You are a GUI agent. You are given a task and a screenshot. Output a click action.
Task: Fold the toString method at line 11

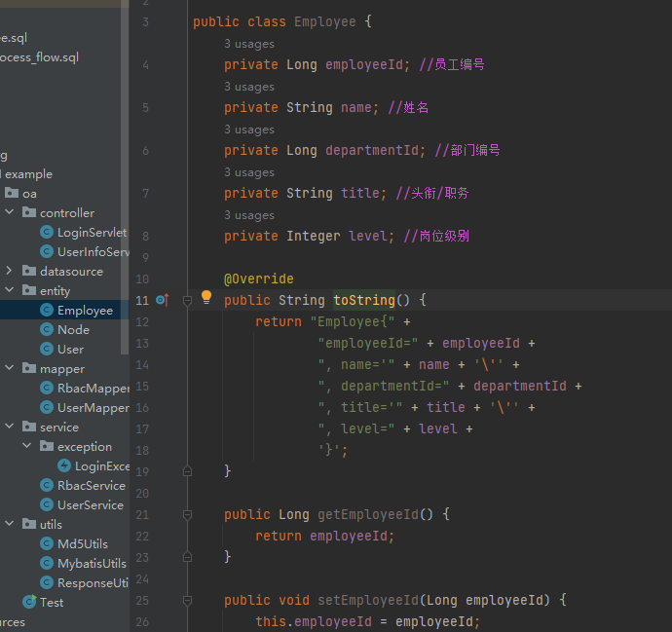pyautogui.click(x=188, y=300)
